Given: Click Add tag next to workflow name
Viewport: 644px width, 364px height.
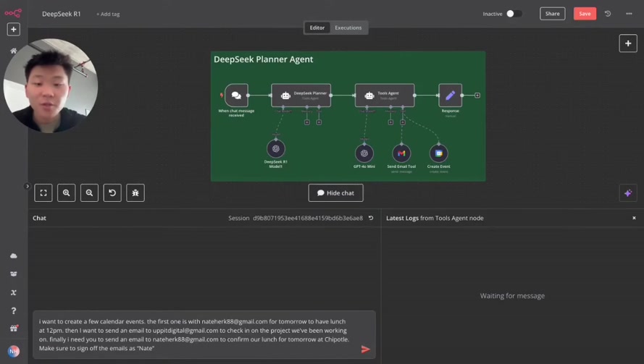Looking at the screenshot, I should pyautogui.click(x=108, y=14).
